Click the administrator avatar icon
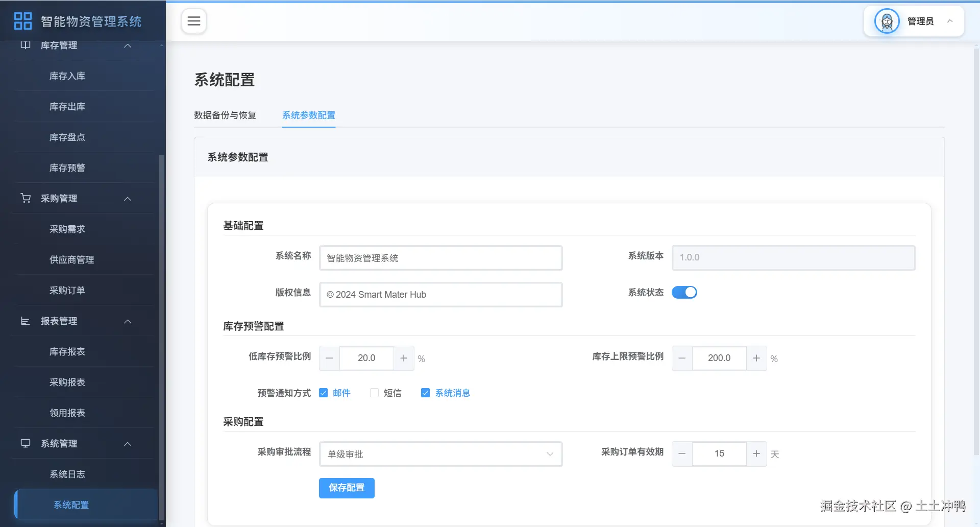Viewport: 980px width, 527px height. (x=887, y=21)
